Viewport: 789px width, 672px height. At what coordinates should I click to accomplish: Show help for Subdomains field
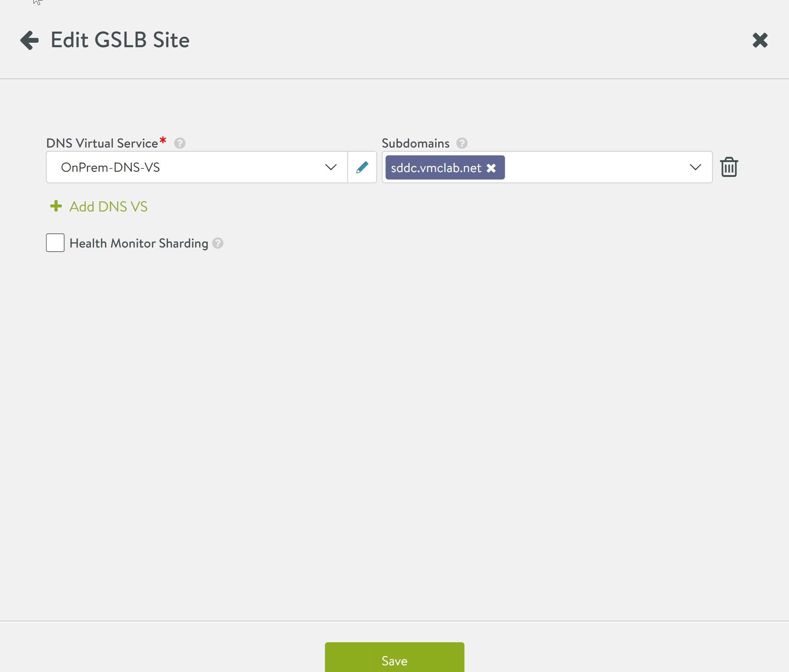[462, 143]
